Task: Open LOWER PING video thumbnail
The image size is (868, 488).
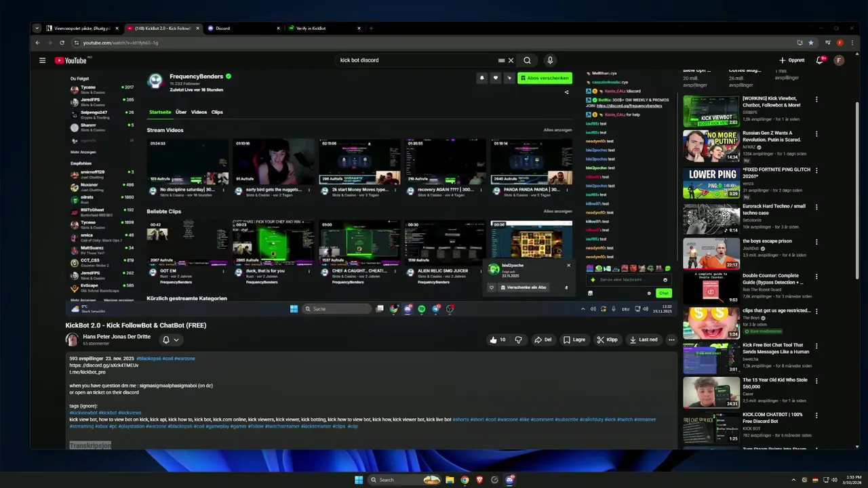Action: click(711, 182)
